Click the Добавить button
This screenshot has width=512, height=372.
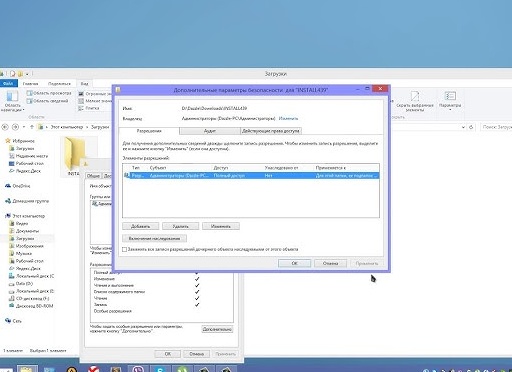click(140, 226)
